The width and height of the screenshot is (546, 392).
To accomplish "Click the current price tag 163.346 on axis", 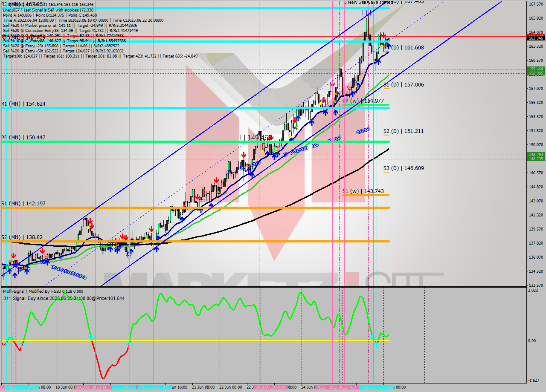I will 536,38.
